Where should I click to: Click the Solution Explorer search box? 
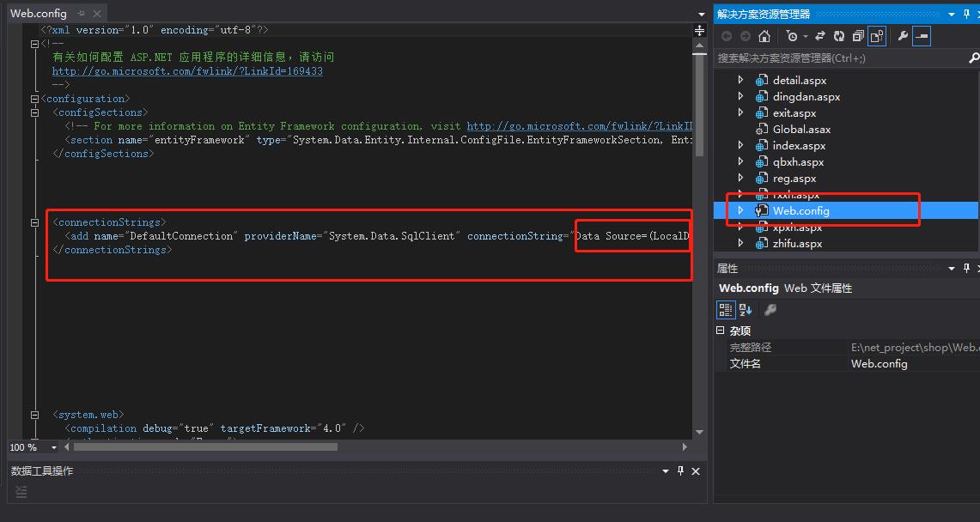click(841, 58)
